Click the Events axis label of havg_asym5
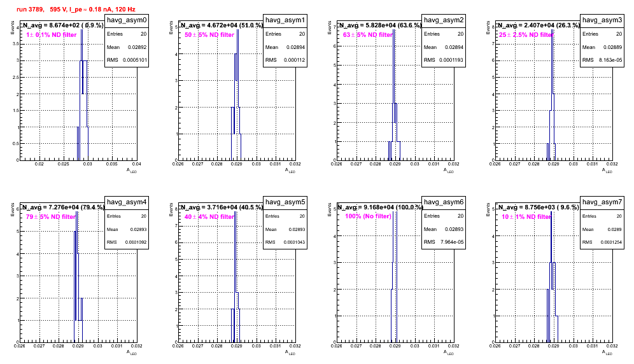 pos(171,209)
